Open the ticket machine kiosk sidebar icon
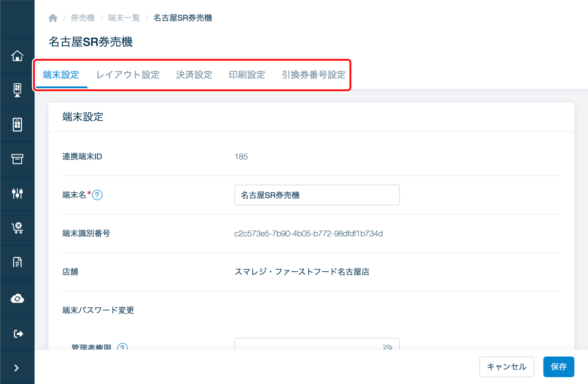 coord(17,90)
